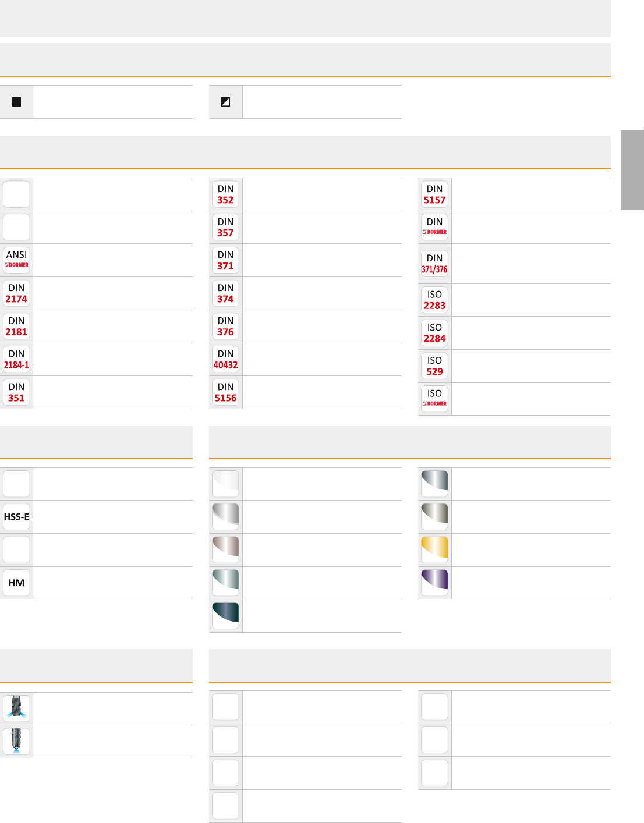Pick the purple coating swatch

(x=434, y=583)
